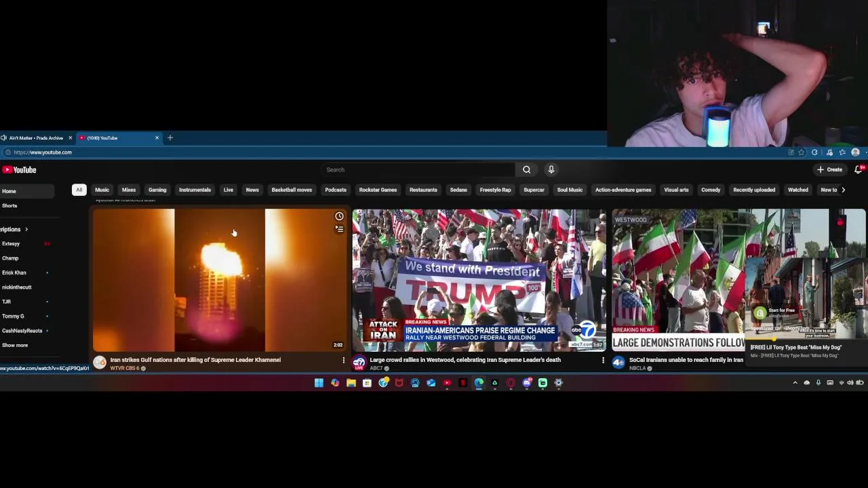The width and height of the screenshot is (868, 488).
Task: Select the Recently uploaded chip
Action: [x=754, y=190]
